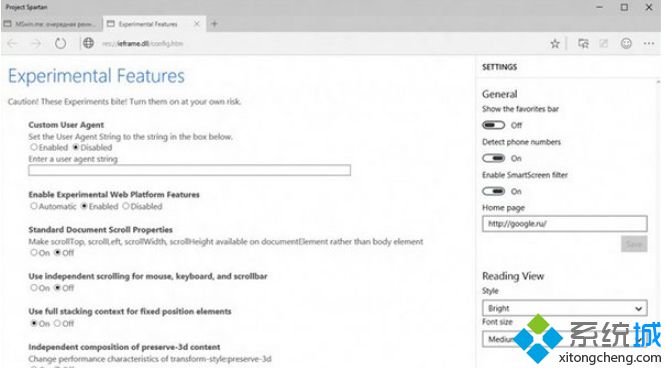
Task: Click the SETTINGS panel header
Action: tap(500, 67)
